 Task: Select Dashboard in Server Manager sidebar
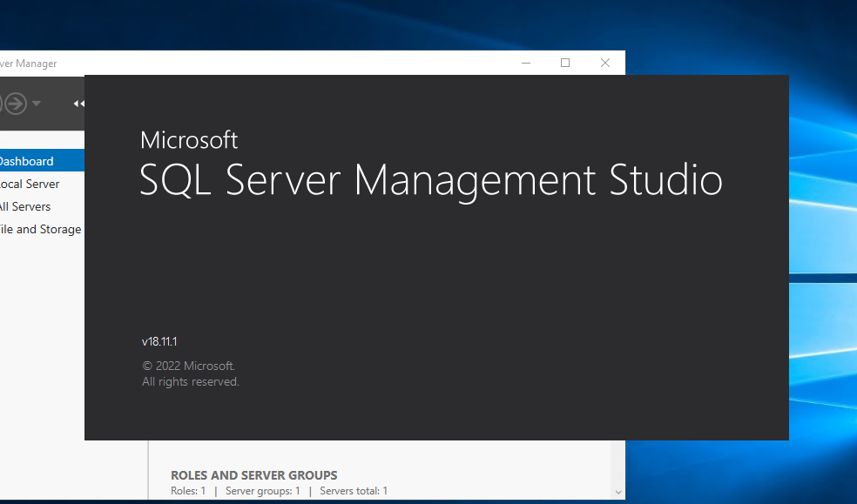pyautogui.click(x=42, y=160)
